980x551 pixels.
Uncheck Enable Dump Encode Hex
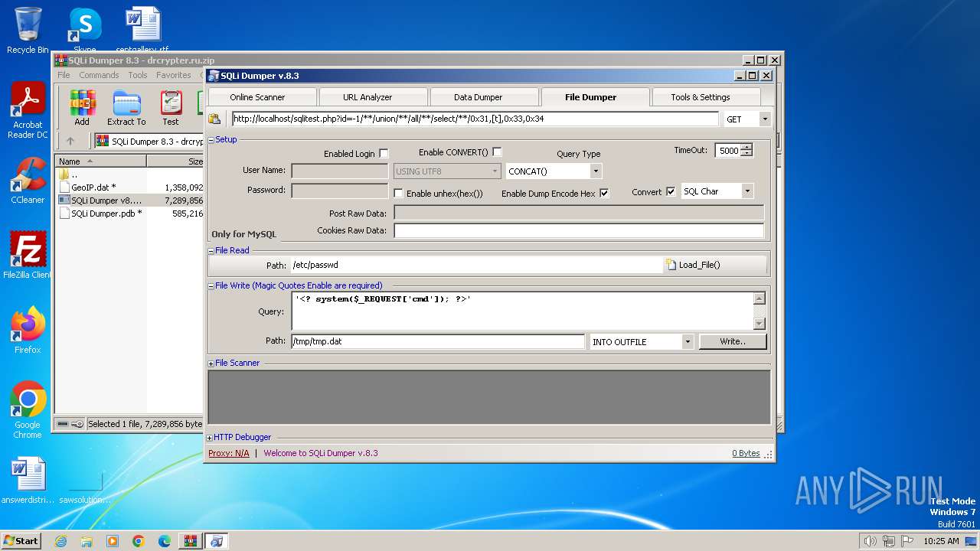[x=604, y=193]
